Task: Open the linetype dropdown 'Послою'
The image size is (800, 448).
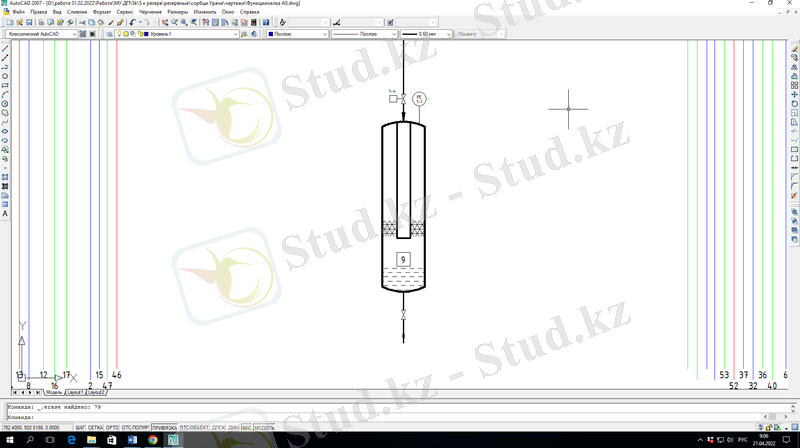Action: (x=364, y=34)
